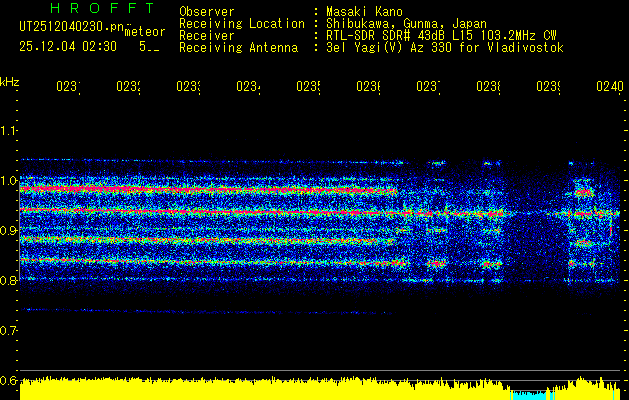
Task: Click the Receiver label
Action: point(207,36)
